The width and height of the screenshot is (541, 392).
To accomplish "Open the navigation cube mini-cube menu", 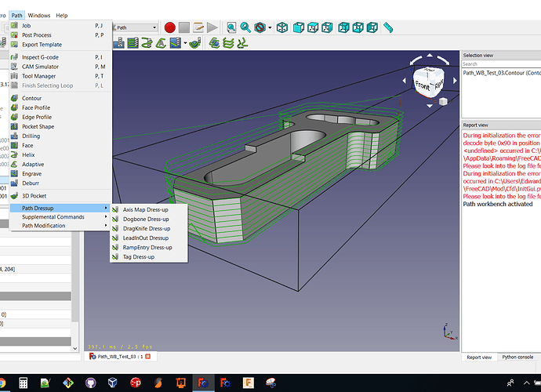I will point(443,101).
